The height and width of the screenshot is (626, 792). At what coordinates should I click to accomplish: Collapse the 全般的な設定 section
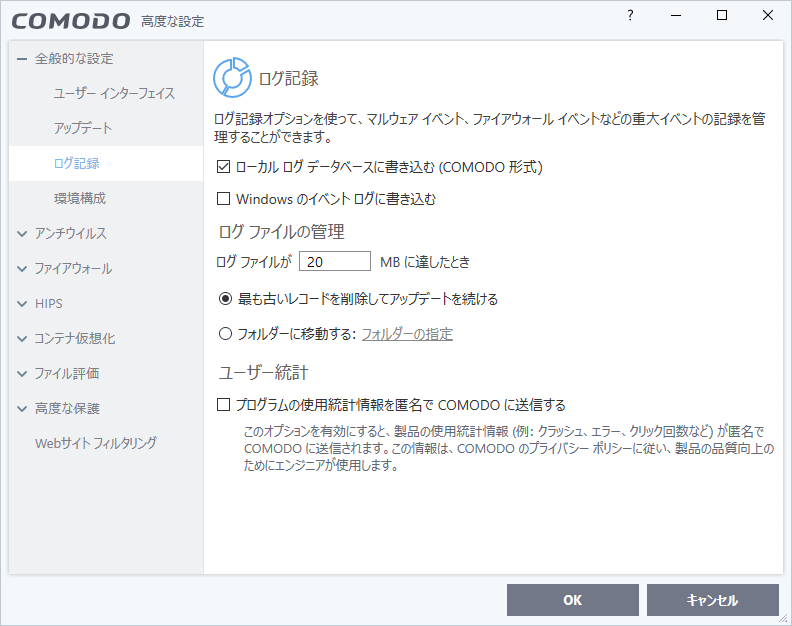(22, 59)
